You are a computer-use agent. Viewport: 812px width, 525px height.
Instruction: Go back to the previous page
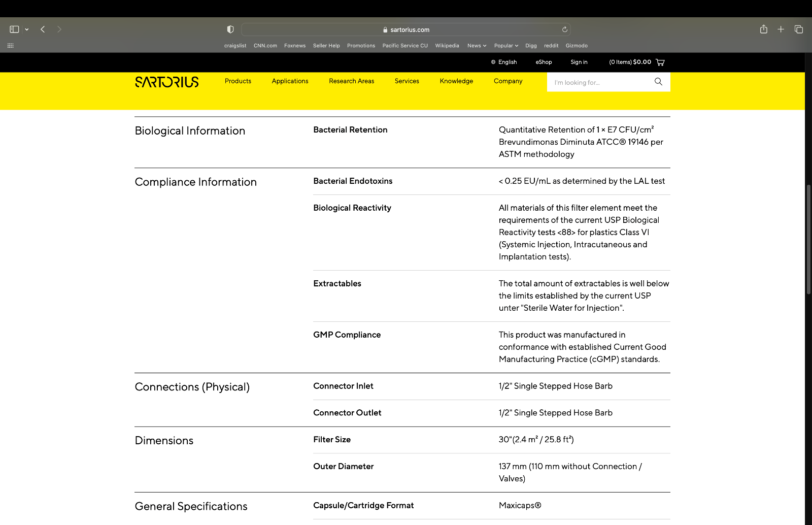point(43,29)
